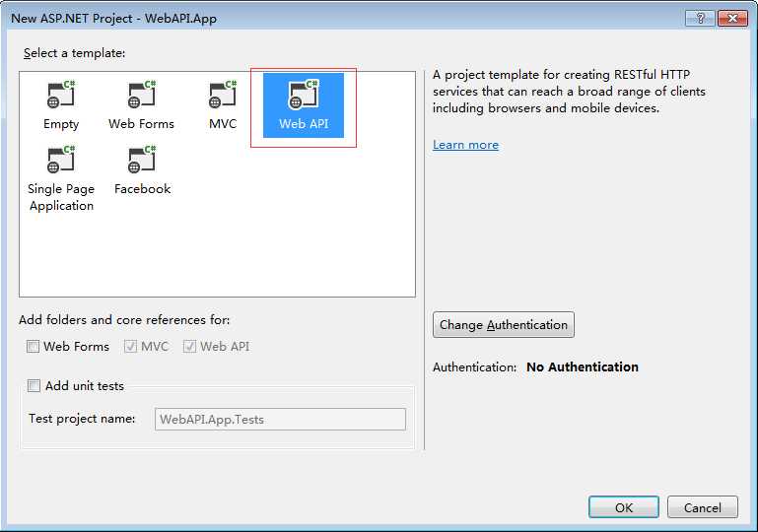Close the New ASP.NET Project dialog
The height and width of the screenshot is (532, 758).
(732, 19)
